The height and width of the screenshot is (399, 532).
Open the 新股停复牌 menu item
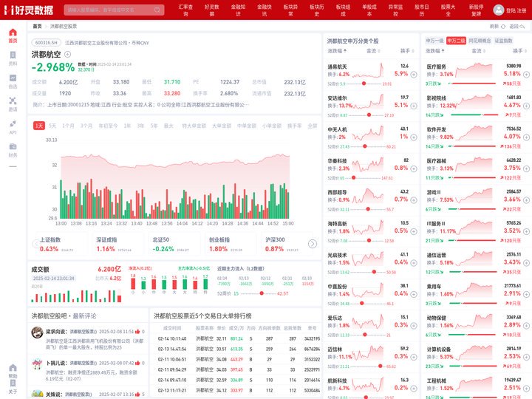click(x=477, y=10)
